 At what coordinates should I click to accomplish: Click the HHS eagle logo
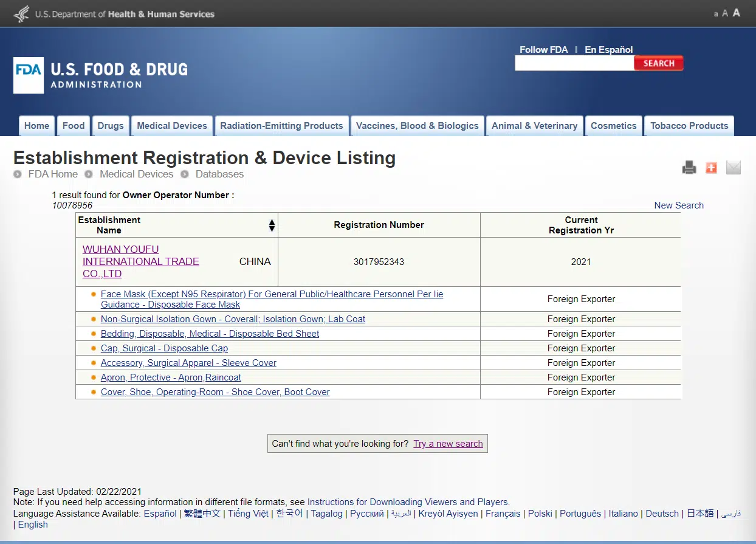[x=21, y=13]
